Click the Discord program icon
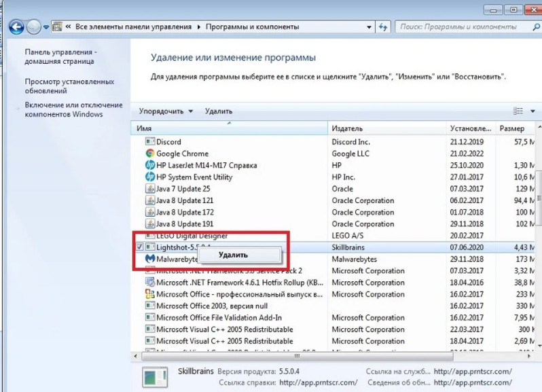Screen dimensions: 542x392 click(x=150, y=142)
